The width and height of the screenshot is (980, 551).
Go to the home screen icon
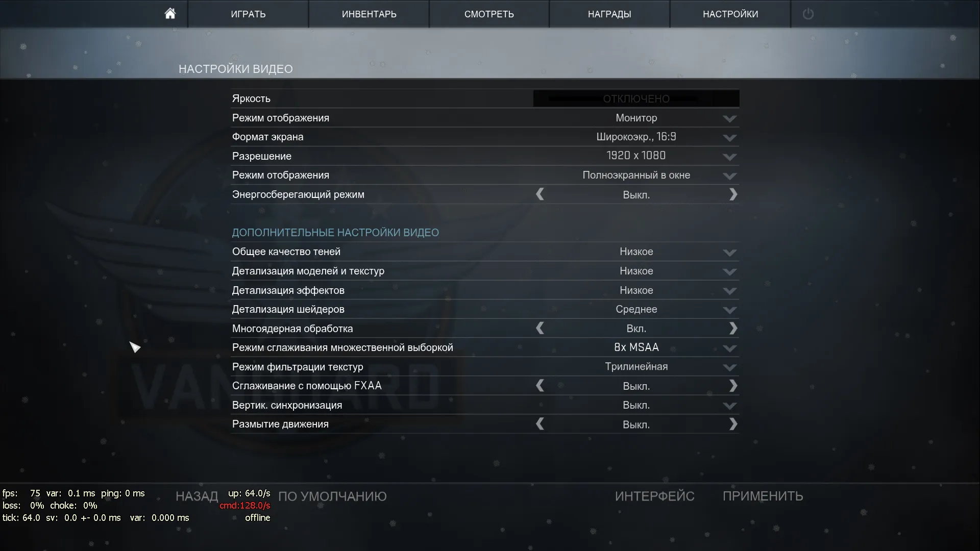click(170, 14)
